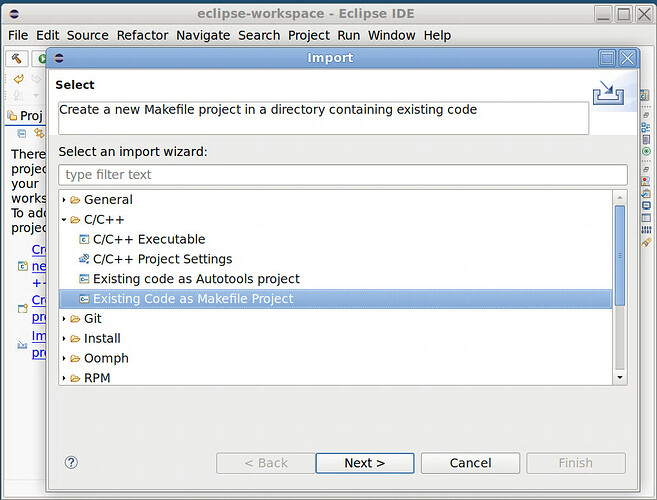Expand the RPM category
Viewport: 657px width, 500px height.
[x=64, y=378]
